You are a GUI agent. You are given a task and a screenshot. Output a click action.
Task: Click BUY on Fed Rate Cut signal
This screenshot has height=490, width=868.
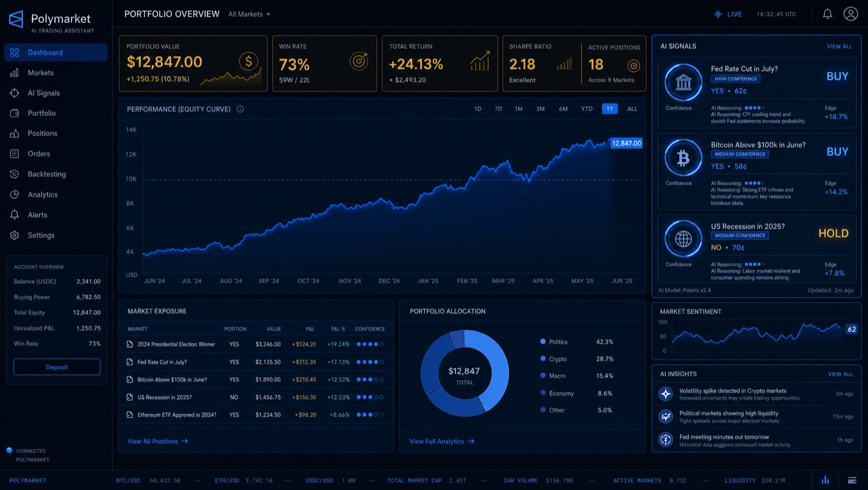pos(837,76)
